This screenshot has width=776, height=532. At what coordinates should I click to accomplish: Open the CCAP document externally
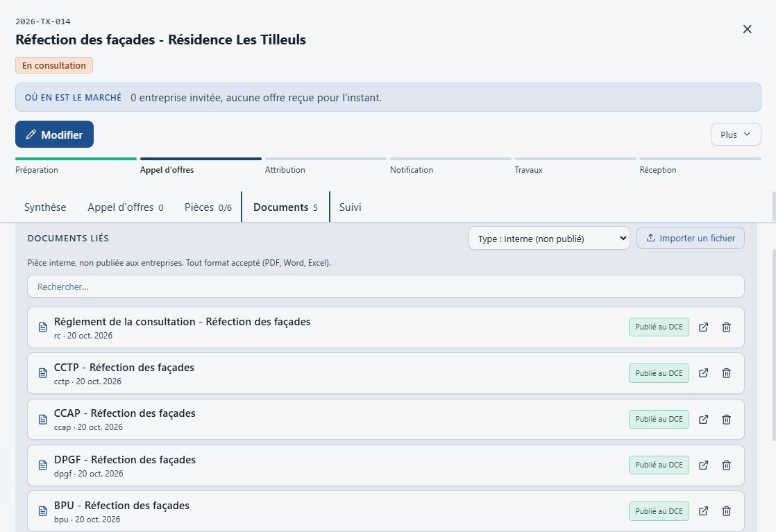coord(703,419)
